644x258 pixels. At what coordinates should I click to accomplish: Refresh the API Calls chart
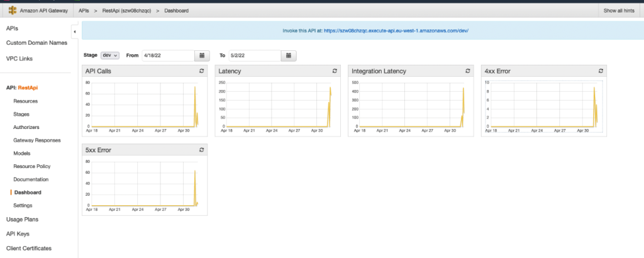tap(201, 71)
